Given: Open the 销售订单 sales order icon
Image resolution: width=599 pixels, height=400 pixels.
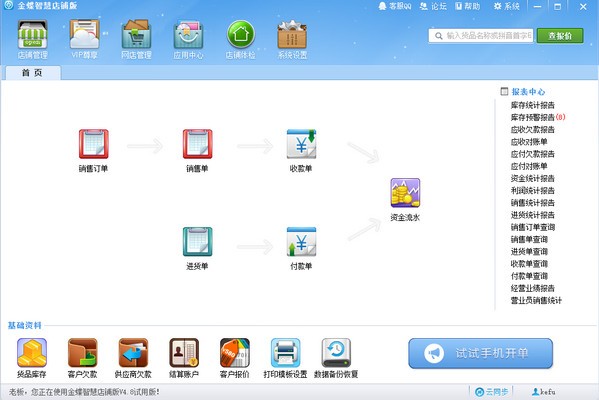Looking at the screenshot, I should tap(94, 144).
